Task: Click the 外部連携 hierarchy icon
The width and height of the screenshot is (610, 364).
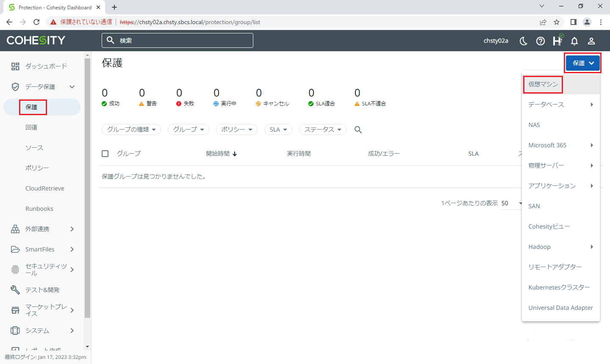Action: (15, 229)
